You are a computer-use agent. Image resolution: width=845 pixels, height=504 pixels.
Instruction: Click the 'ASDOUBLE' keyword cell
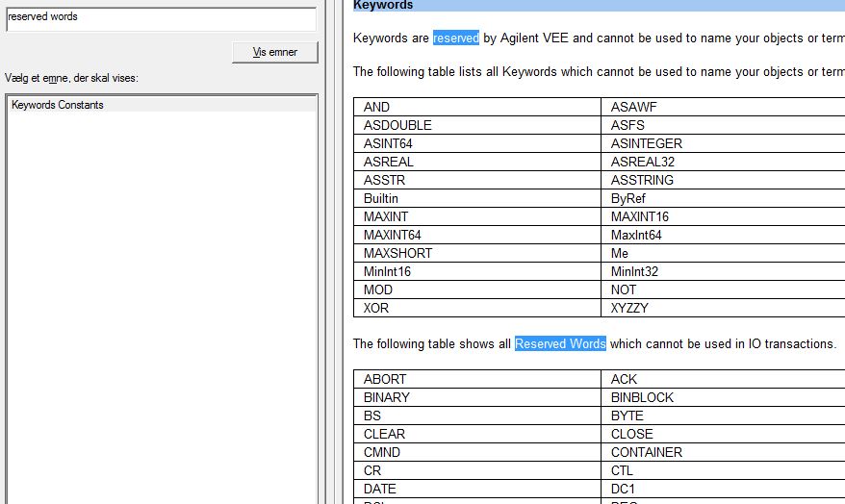coord(397,126)
